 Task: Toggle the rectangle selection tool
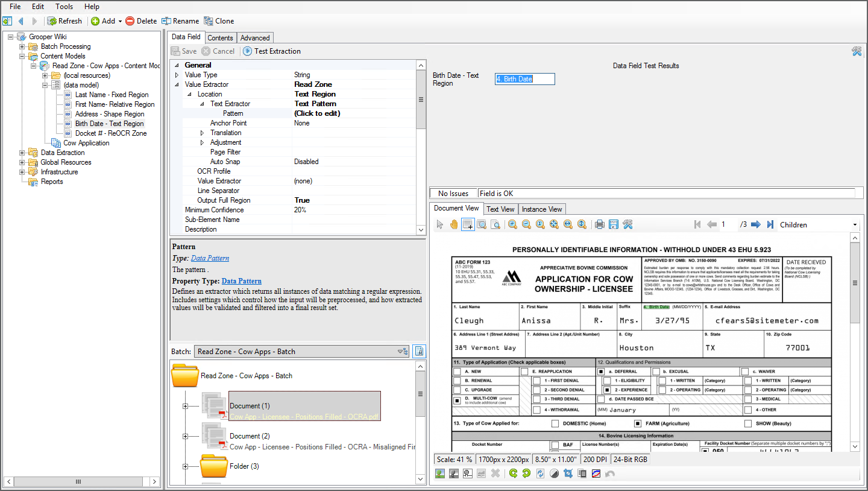[x=467, y=224]
